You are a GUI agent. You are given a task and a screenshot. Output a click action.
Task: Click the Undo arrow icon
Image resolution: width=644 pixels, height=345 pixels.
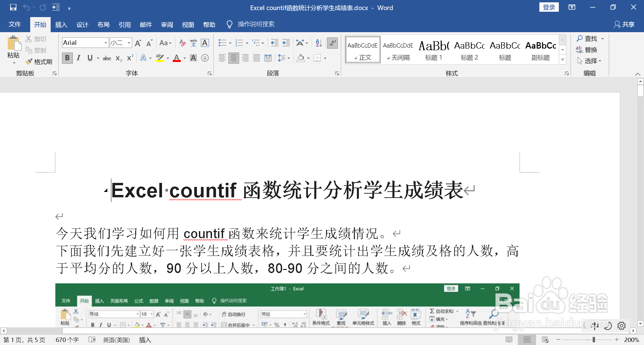click(26, 7)
